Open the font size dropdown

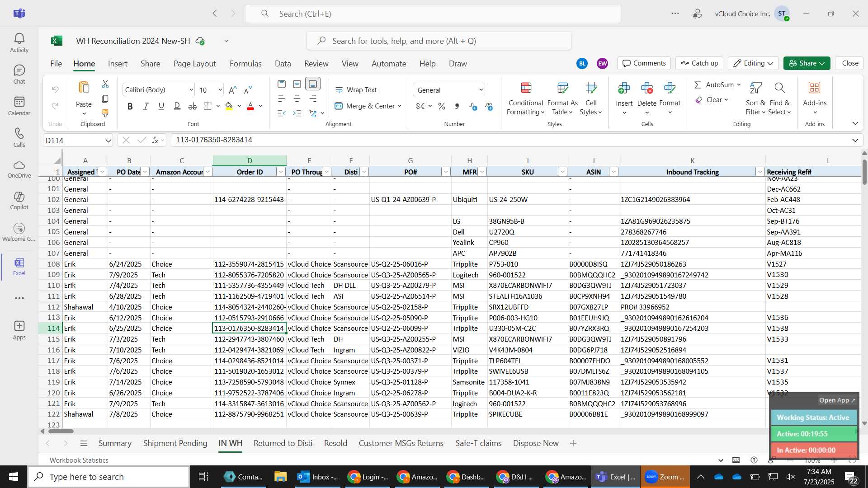pos(220,90)
